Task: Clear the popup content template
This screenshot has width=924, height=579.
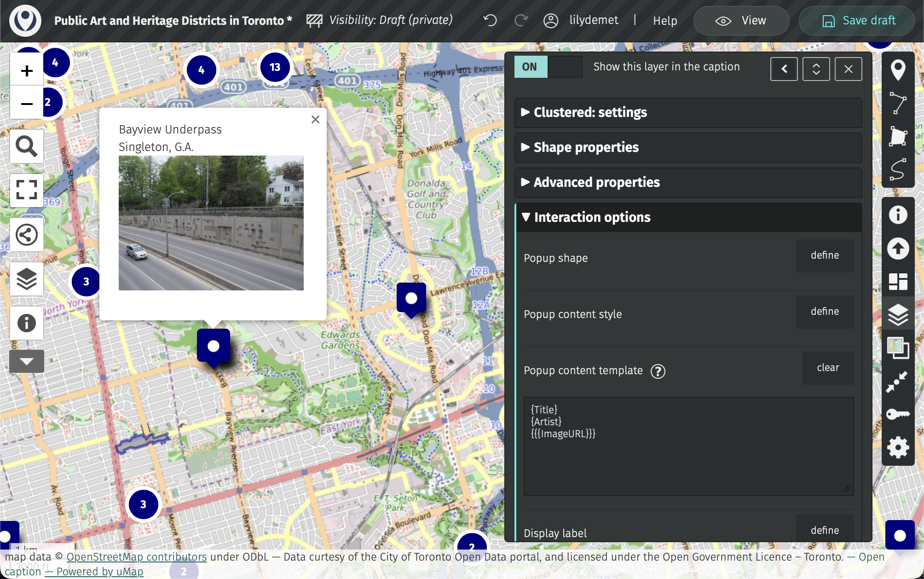Action: [x=827, y=368]
